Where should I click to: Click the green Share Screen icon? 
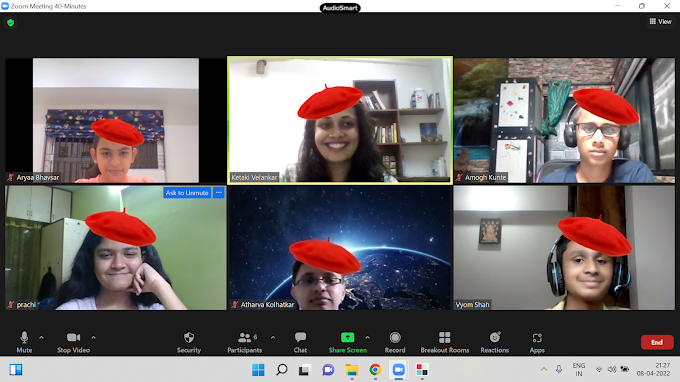pos(347,337)
